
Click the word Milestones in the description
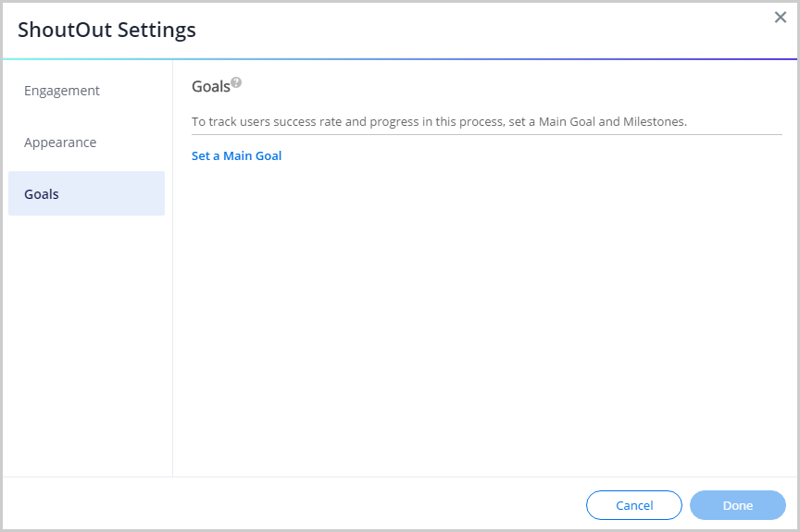click(653, 121)
